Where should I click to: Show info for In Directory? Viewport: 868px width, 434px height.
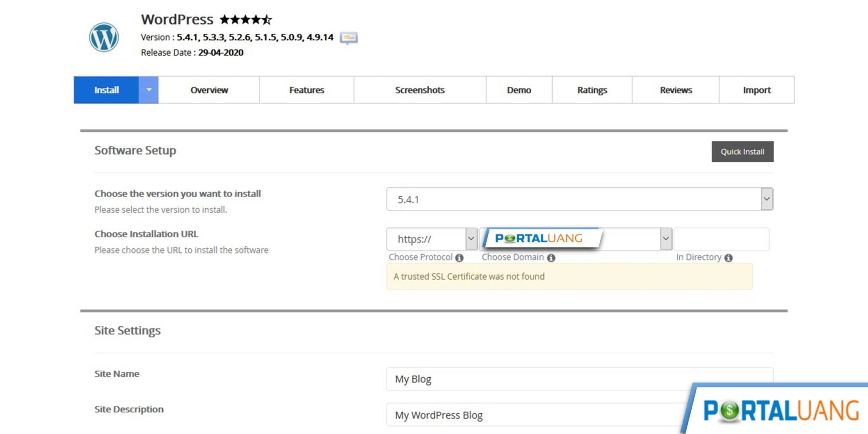pyautogui.click(x=729, y=258)
